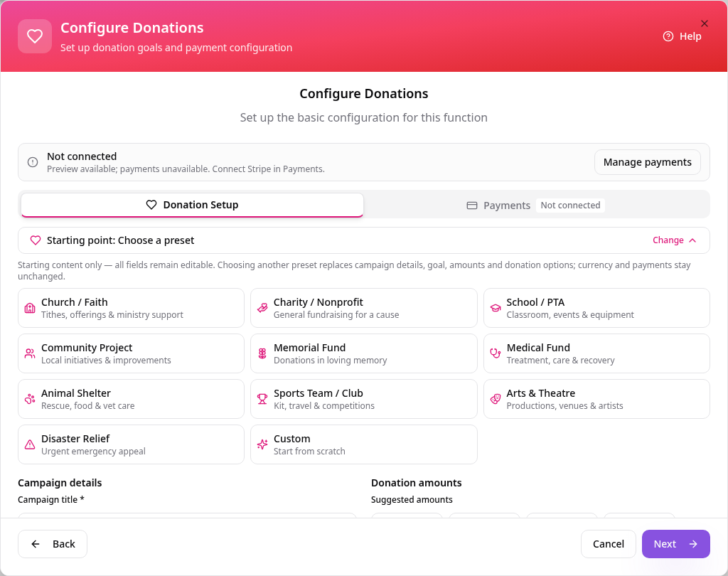
Task: Switch to the Payments tab
Action: tap(535, 206)
